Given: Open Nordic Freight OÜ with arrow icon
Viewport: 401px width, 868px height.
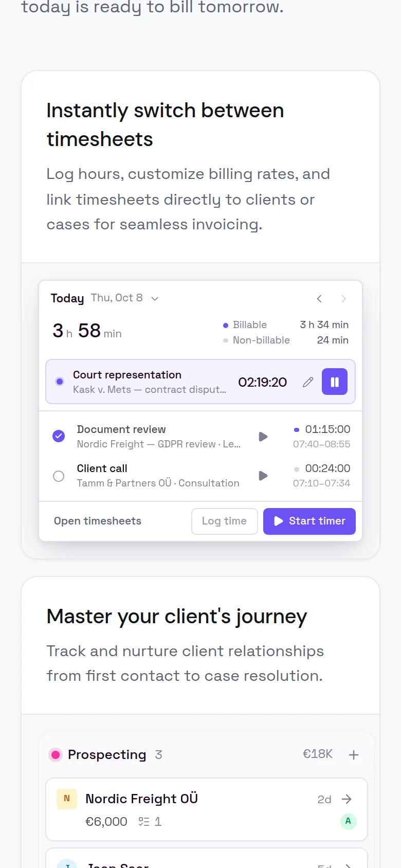Looking at the screenshot, I should [x=347, y=799].
